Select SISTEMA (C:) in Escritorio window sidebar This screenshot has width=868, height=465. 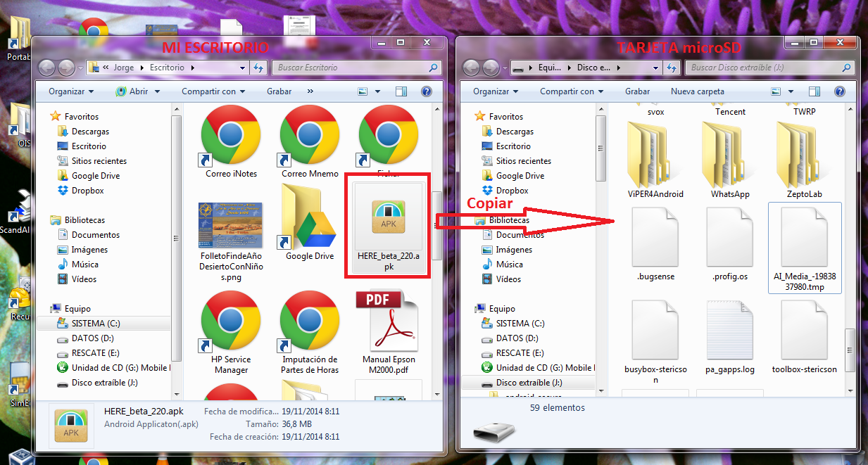coord(96,324)
